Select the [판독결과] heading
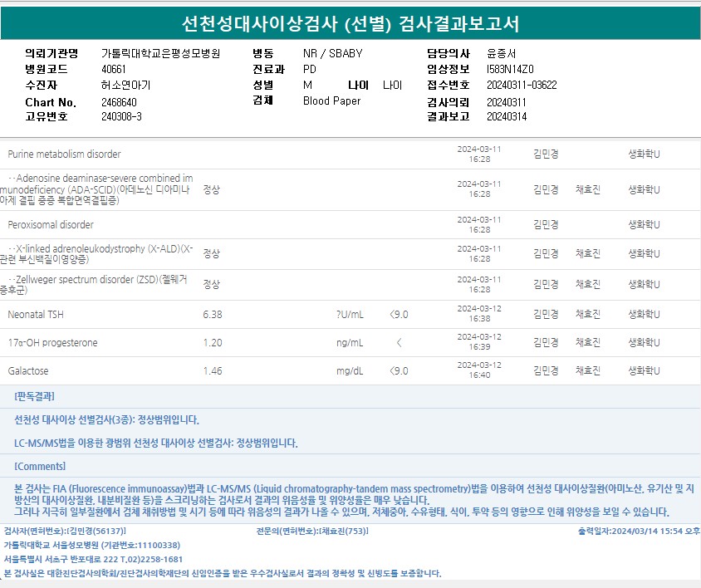Screen dimensions: 701x588 (34, 396)
